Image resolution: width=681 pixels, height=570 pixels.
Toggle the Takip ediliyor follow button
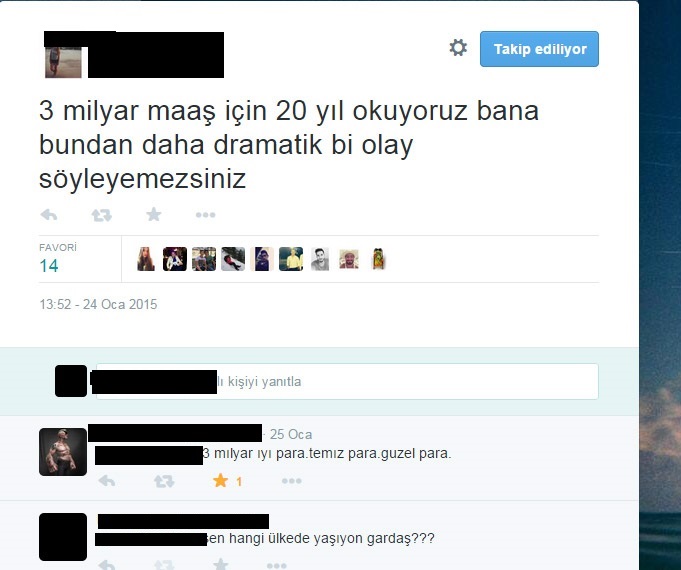(x=539, y=49)
